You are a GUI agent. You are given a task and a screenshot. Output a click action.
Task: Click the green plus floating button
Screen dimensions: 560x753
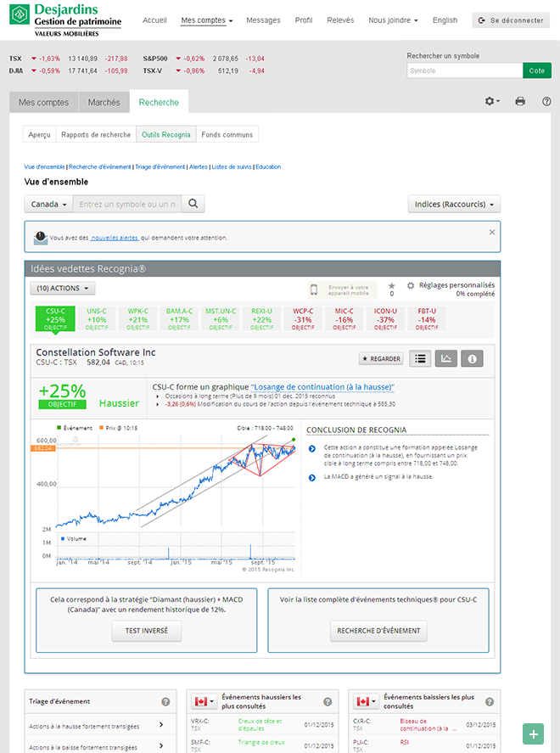pos(533,733)
